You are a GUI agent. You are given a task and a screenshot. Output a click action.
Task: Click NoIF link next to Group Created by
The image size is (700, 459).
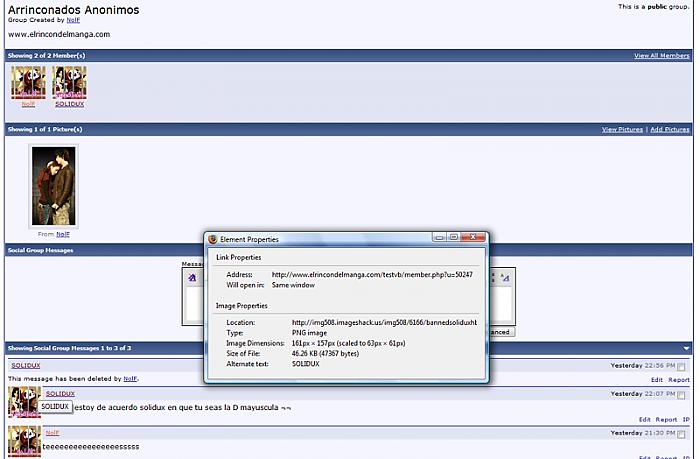73,20
